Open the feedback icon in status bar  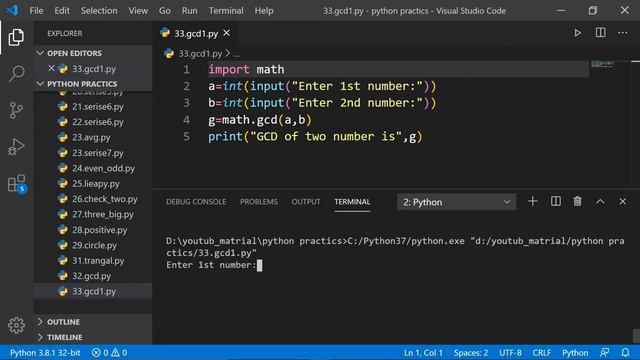(604, 352)
